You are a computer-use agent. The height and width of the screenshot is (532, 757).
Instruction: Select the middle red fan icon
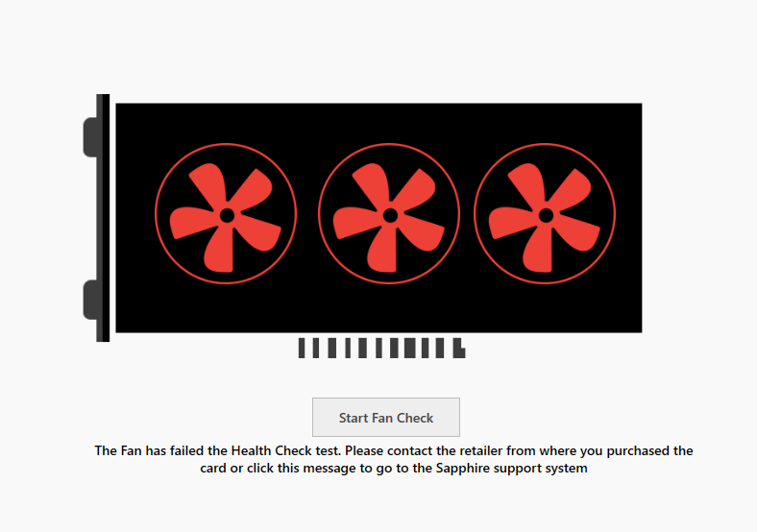389,214
